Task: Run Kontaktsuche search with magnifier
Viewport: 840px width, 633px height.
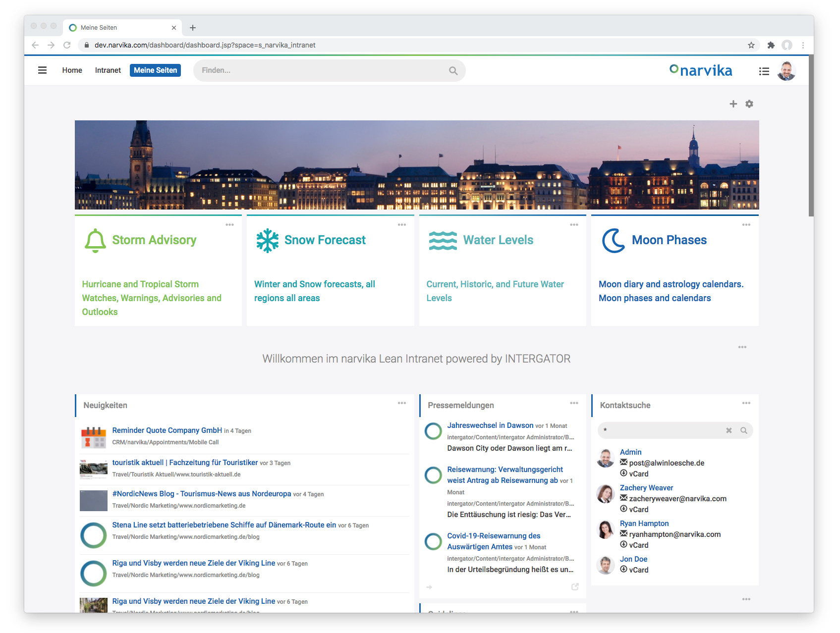Action: pyautogui.click(x=743, y=430)
